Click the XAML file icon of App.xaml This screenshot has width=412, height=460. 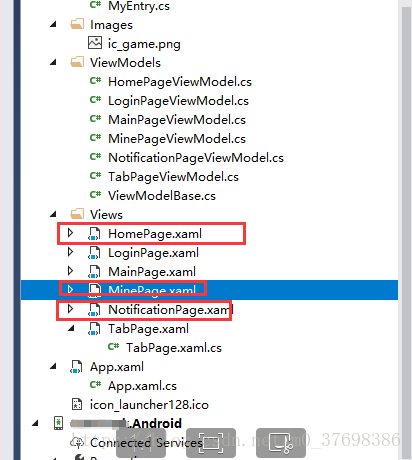pyautogui.click(x=76, y=367)
